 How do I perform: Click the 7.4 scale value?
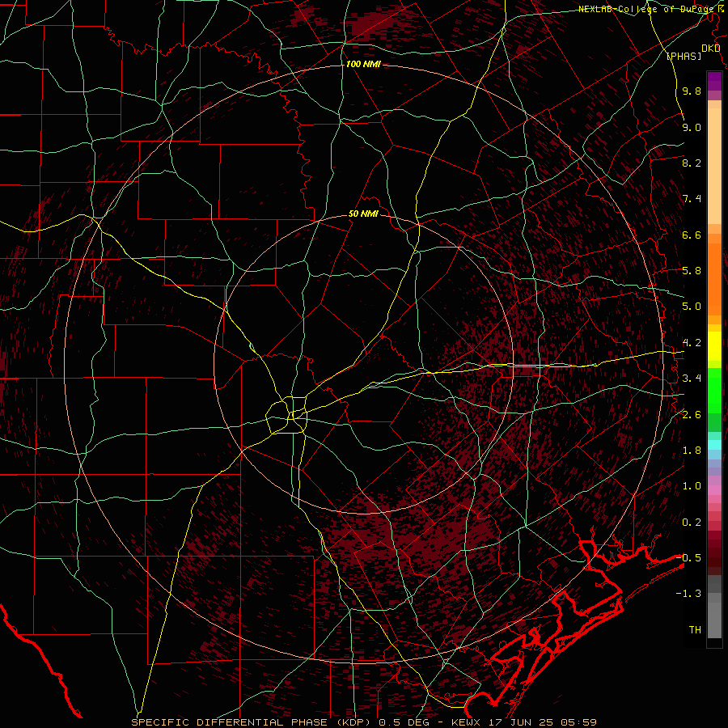[692, 199]
